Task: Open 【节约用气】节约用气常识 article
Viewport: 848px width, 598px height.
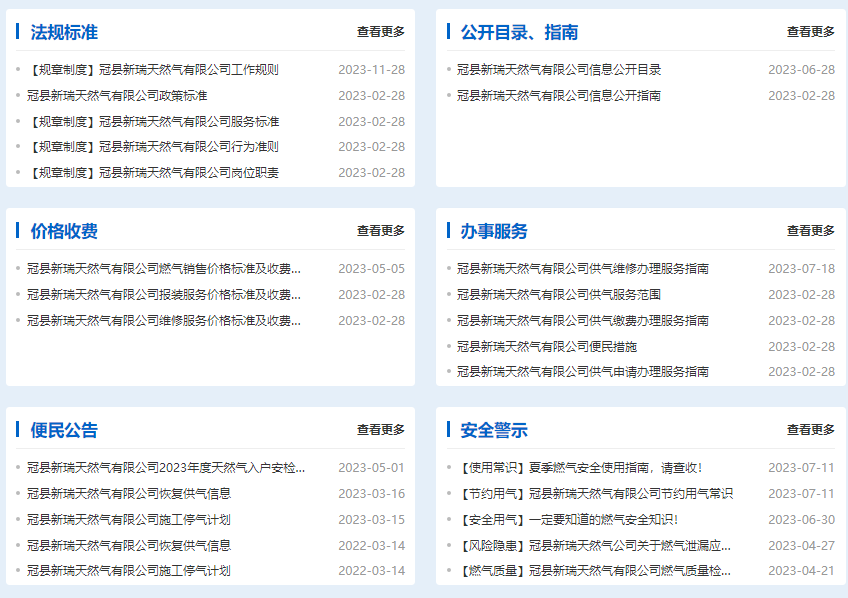Action: 595,494
